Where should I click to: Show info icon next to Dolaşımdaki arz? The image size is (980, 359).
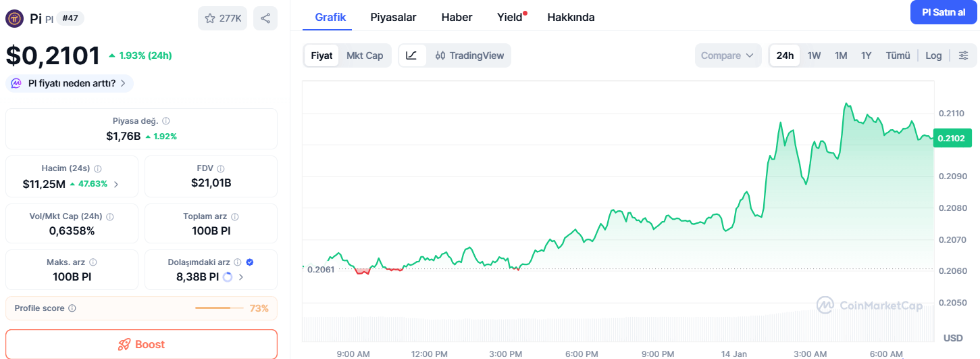click(x=238, y=262)
